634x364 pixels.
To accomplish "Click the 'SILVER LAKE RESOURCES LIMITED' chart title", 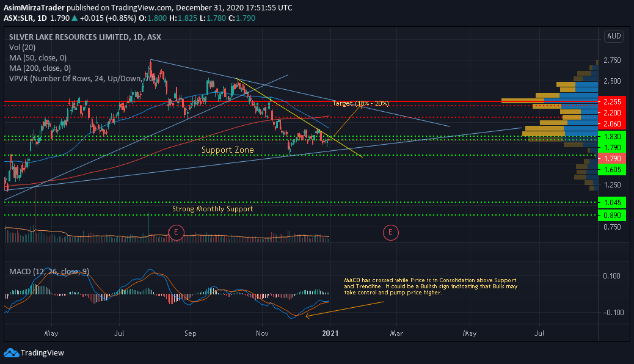I will coord(70,37).
